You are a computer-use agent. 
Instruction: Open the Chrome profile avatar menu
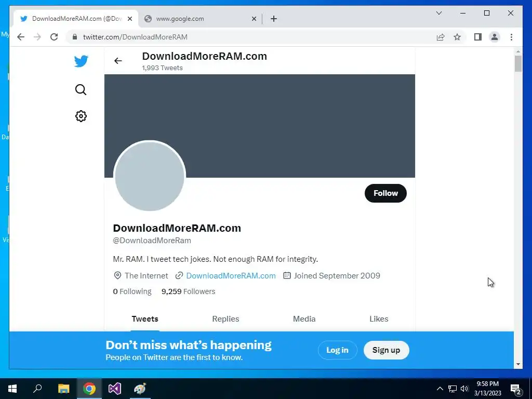[495, 37]
